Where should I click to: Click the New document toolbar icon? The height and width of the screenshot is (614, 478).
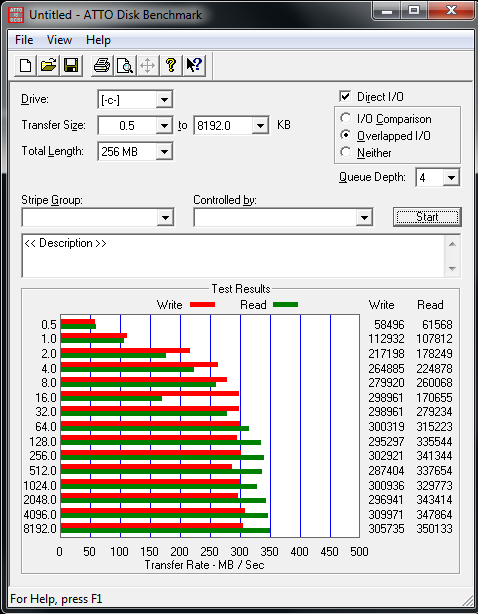click(26, 65)
